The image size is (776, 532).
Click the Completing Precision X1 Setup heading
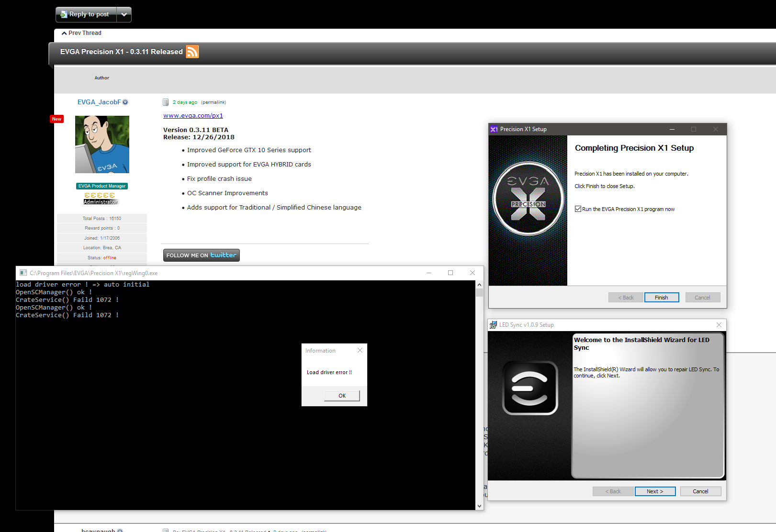coord(634,148)
